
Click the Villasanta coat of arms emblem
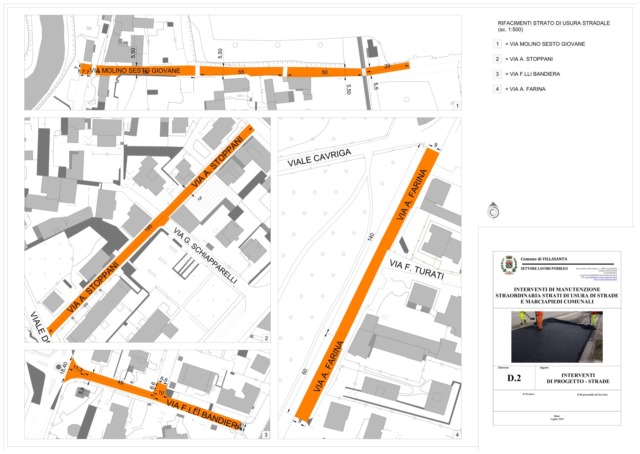tap(509, 266)
